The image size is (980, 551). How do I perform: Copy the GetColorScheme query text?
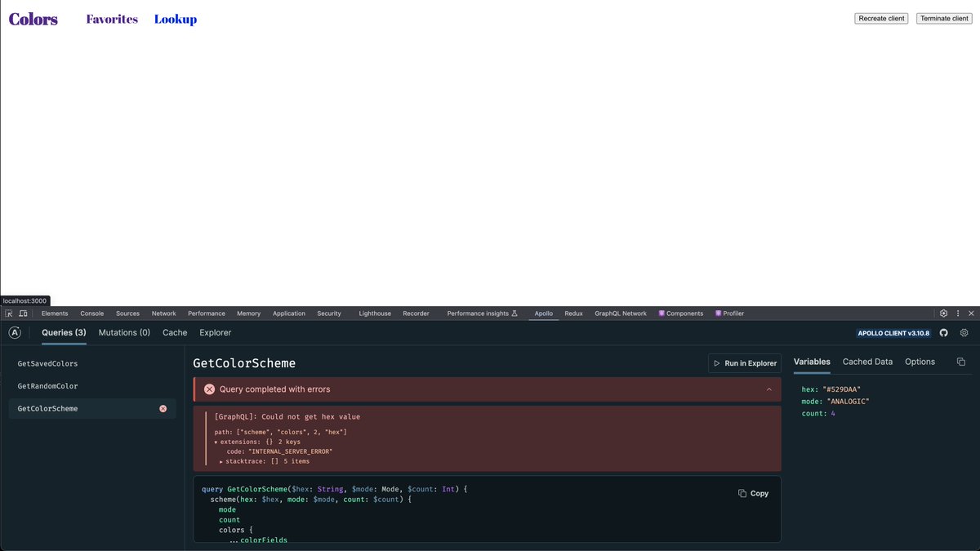coord(753,493)
